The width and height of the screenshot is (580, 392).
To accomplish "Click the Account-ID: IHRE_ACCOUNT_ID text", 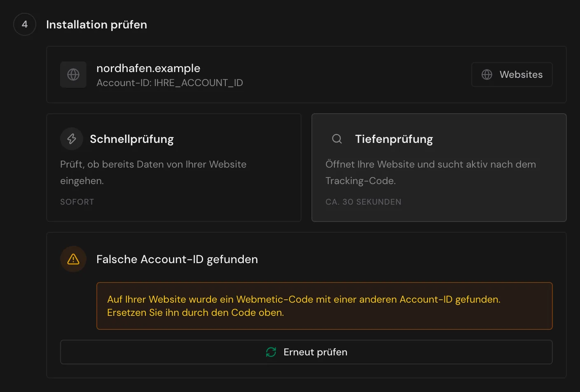I will click(x=170, y=83).
